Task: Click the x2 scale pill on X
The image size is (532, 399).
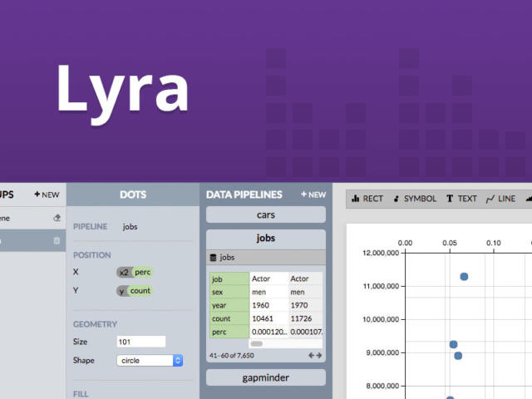Action: click(x=124, y=272)
